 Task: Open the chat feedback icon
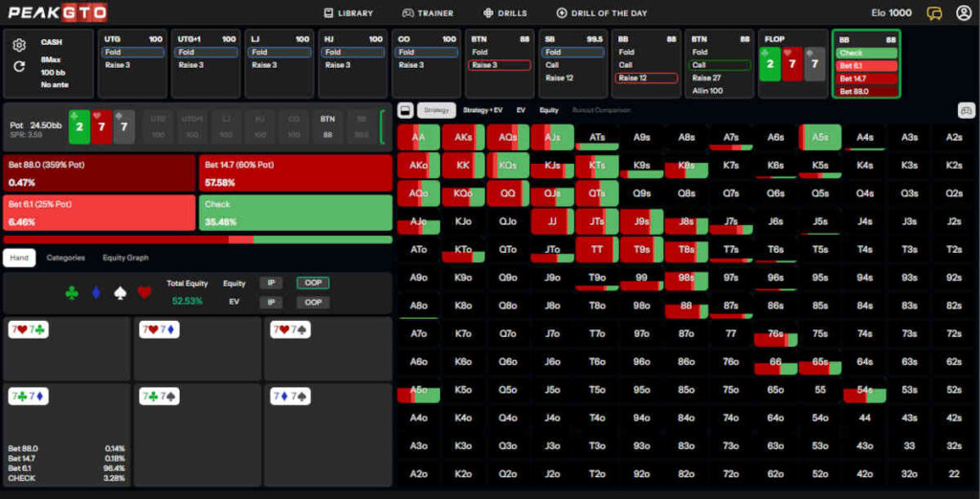click(934, 13)
